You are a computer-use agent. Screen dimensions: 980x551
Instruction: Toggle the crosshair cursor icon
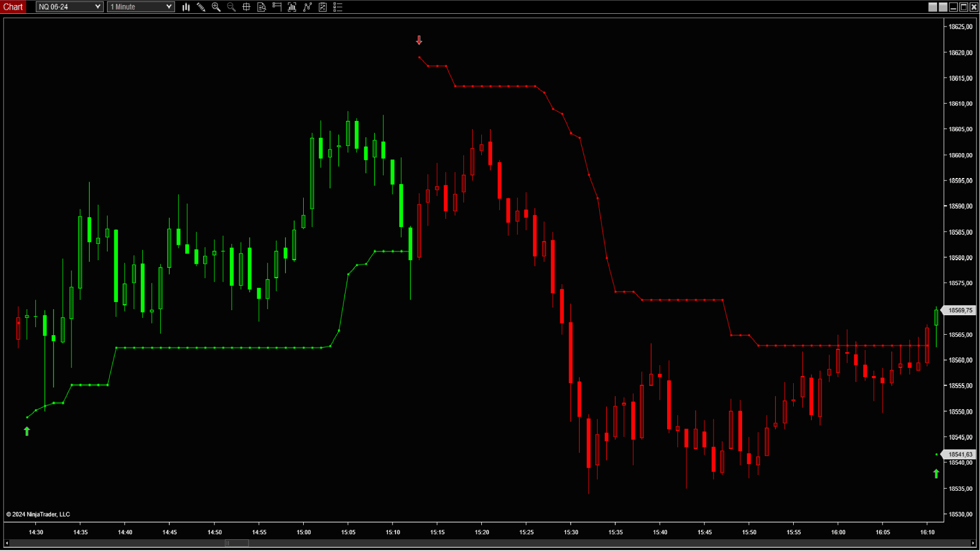tap(247, 7)
